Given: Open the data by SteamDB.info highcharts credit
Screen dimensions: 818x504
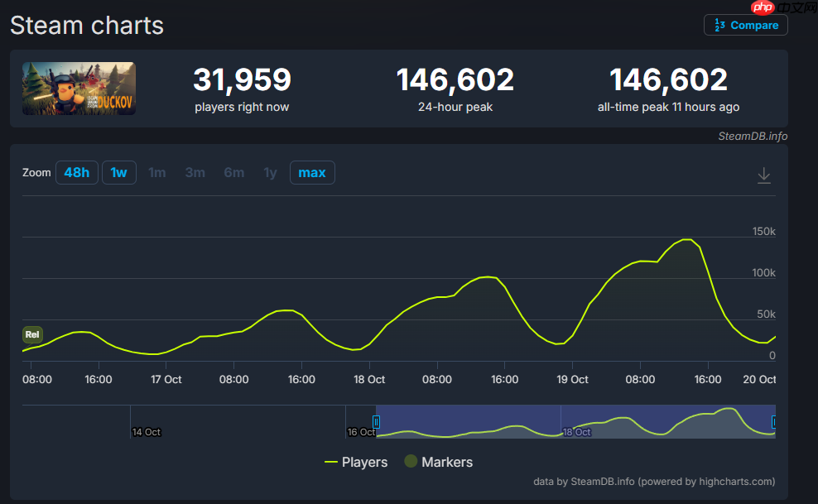Looking at the screenshot, I should [x=654, y=482].
